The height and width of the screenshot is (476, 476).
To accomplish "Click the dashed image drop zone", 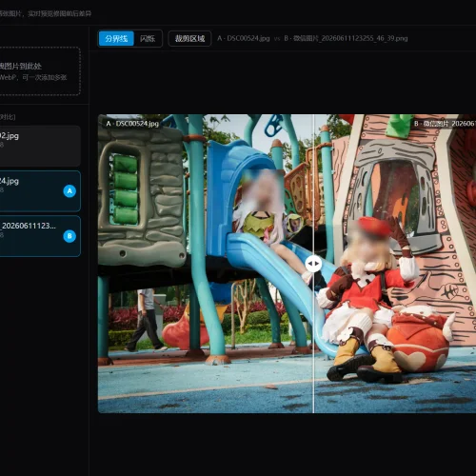I will 40,71.
